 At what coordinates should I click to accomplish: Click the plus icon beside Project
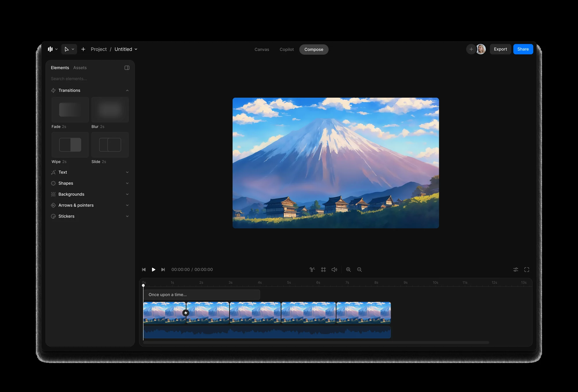[83, 49]
